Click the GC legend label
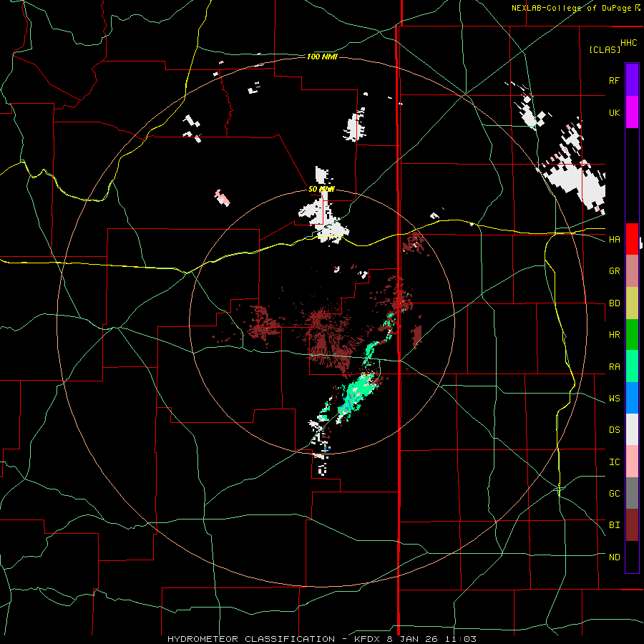The height and width of the screenshot is (644, 644). (x=614, y=494)
